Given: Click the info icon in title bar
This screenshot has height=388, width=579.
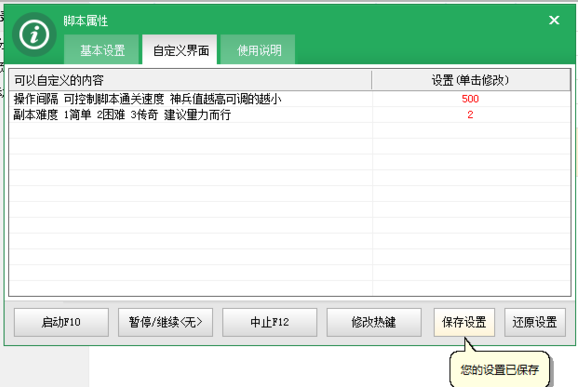Looking at the screenshot, I should tap(34, 35).
